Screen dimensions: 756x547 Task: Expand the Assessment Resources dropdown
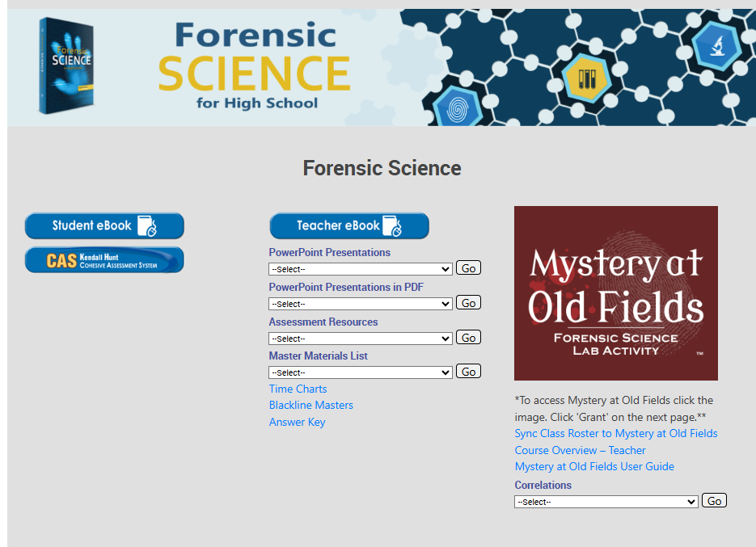[x=360, y=339]
